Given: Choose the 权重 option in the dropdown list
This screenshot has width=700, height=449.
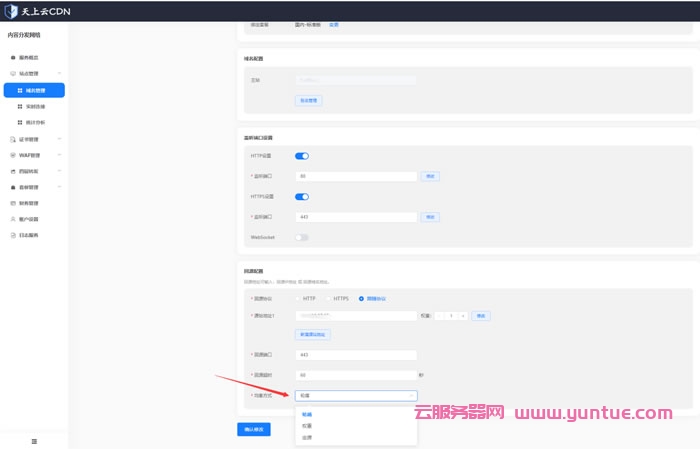Looking at the screenshot, I should (306, 426).
